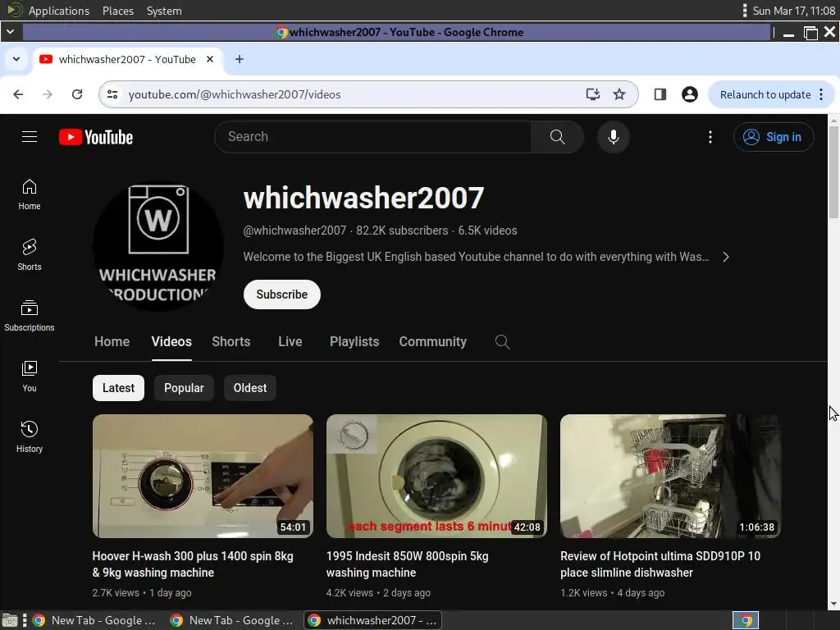Viewport: 840px width, 630px height.
Task: Toggle Chrome side panel
Action: (660, 94)
